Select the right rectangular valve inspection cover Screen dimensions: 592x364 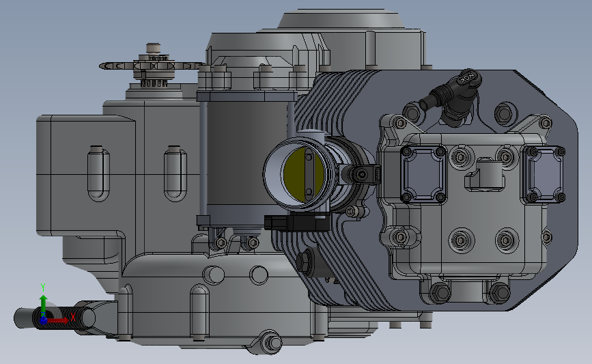544,174
